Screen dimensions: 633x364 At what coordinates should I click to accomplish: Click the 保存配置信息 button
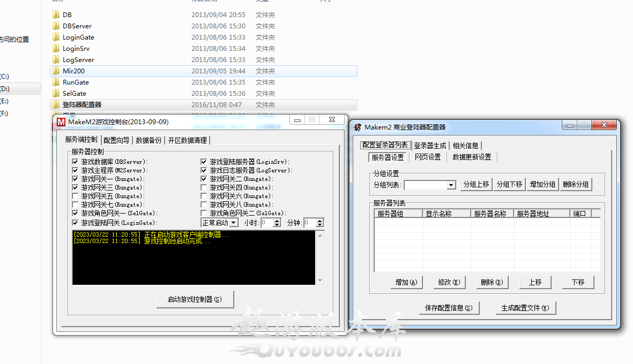click(x=448, y=308)
